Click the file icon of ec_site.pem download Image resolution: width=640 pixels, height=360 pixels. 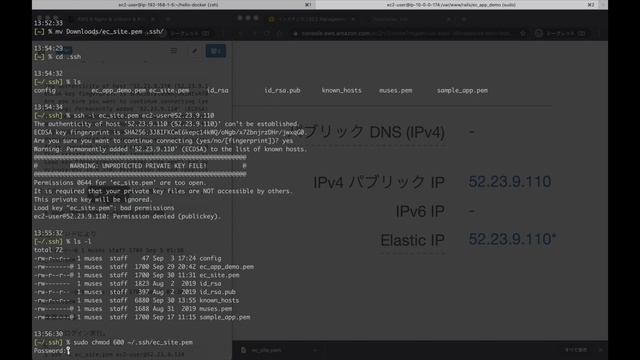(x=244, y=350)
